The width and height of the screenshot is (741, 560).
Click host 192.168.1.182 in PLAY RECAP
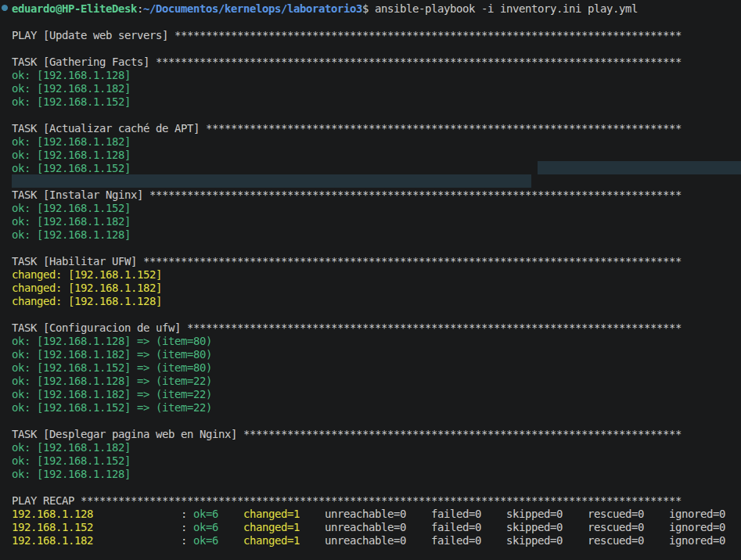pos(52,540)
